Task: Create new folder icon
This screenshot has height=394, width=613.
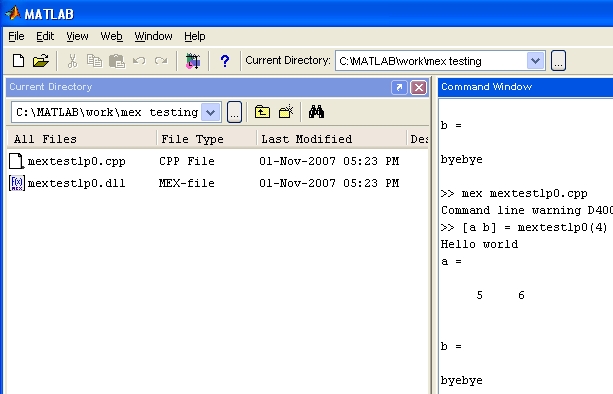Action: tap(286, 112)
